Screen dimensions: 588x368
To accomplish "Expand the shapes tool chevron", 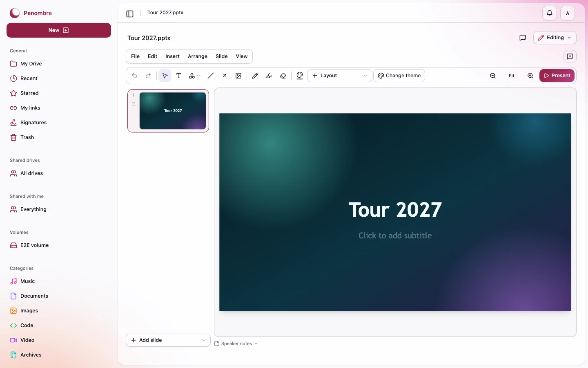I will tap(198, 76).
